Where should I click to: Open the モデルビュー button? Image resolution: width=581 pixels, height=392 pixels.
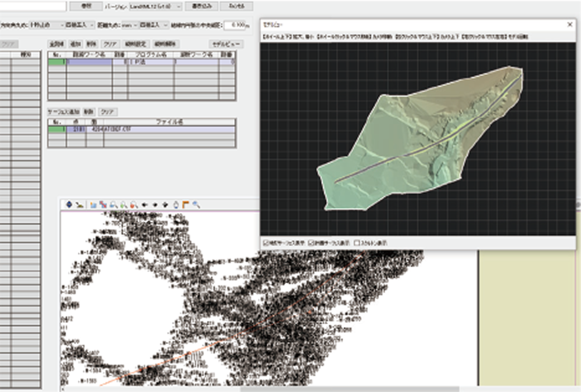(x=226, y=44)
